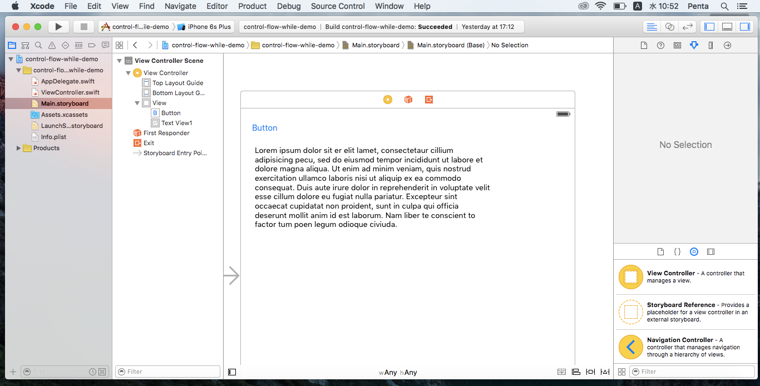Show the Object library
The width and height of the screenshot is (760, 386).
pos(694,252)
